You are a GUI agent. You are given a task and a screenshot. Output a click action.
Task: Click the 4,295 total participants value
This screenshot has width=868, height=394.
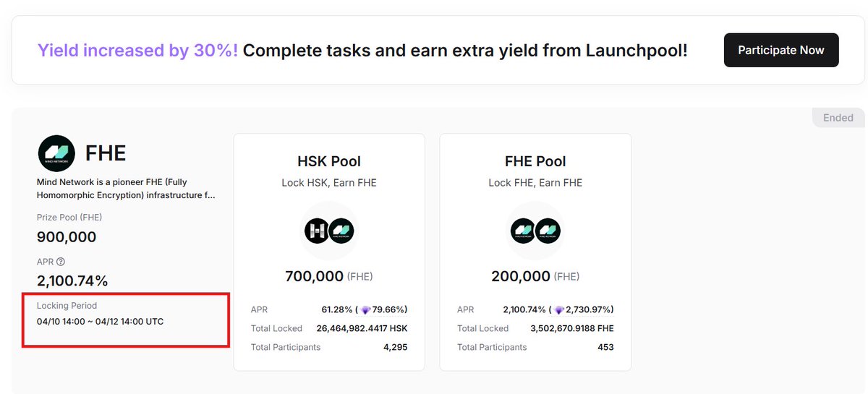point(396,347)
